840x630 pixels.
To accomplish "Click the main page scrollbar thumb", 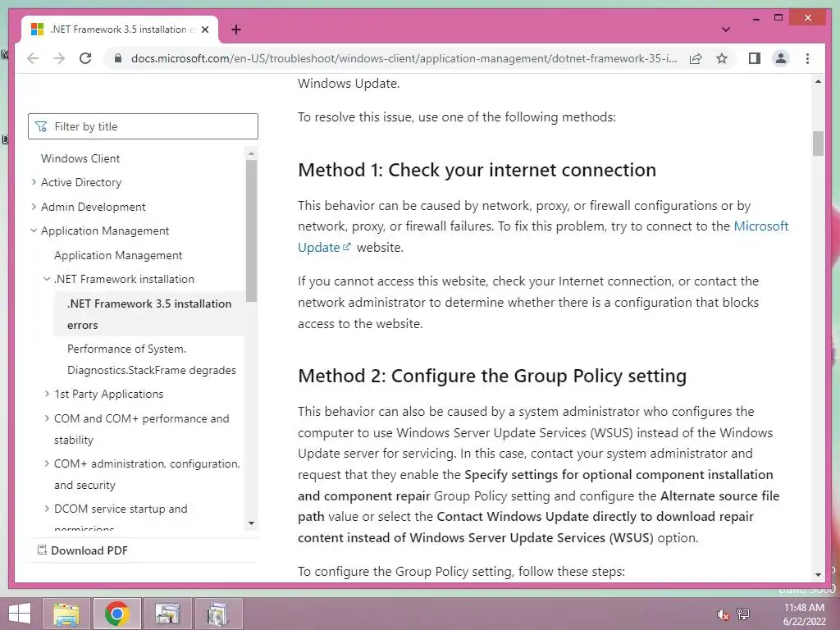I will pos(818,144).
